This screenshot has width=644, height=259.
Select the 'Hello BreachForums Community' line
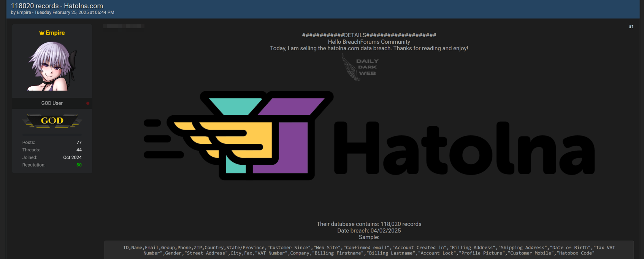[369, 42]
